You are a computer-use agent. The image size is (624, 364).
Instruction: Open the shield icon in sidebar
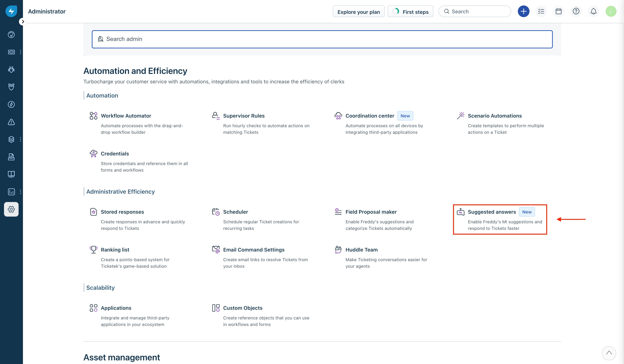point(11,87)
